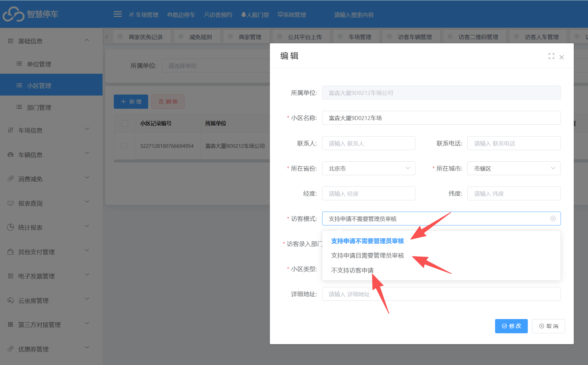Open the 所在省份 dropdown showing 北京市
588x365 pixels.
coord(368,168)
